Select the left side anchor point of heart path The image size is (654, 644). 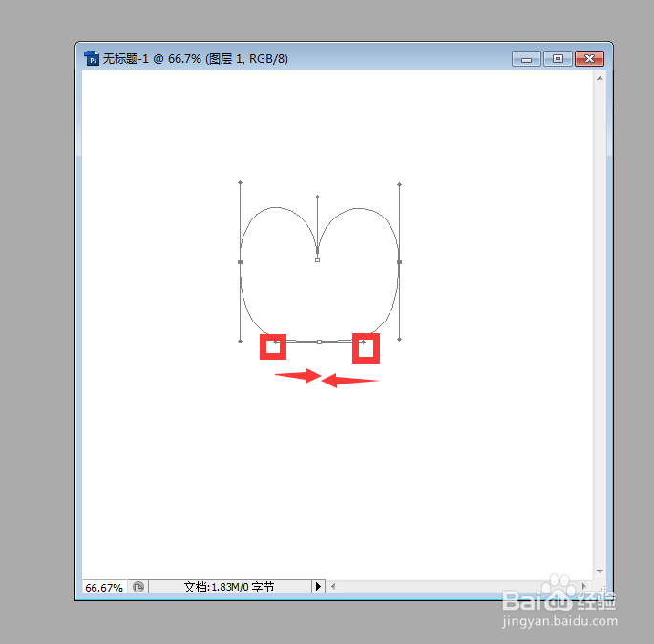[x=240, y=261]
